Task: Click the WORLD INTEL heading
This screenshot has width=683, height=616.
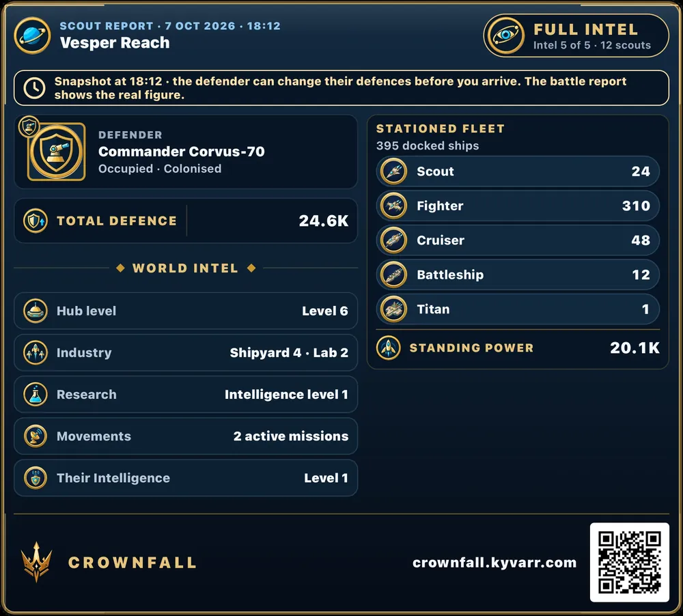Action: (x=185, y=268)
